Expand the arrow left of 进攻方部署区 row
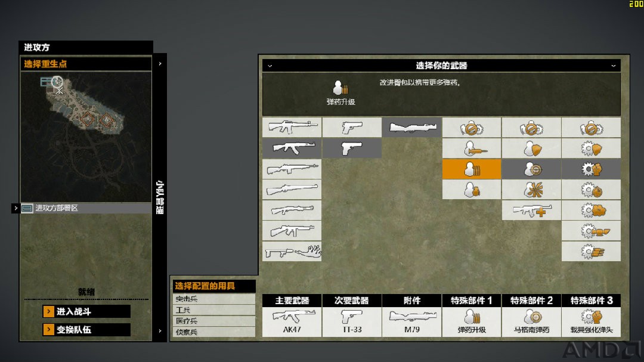This screenshot has height=362, width=644. point(16,208)
